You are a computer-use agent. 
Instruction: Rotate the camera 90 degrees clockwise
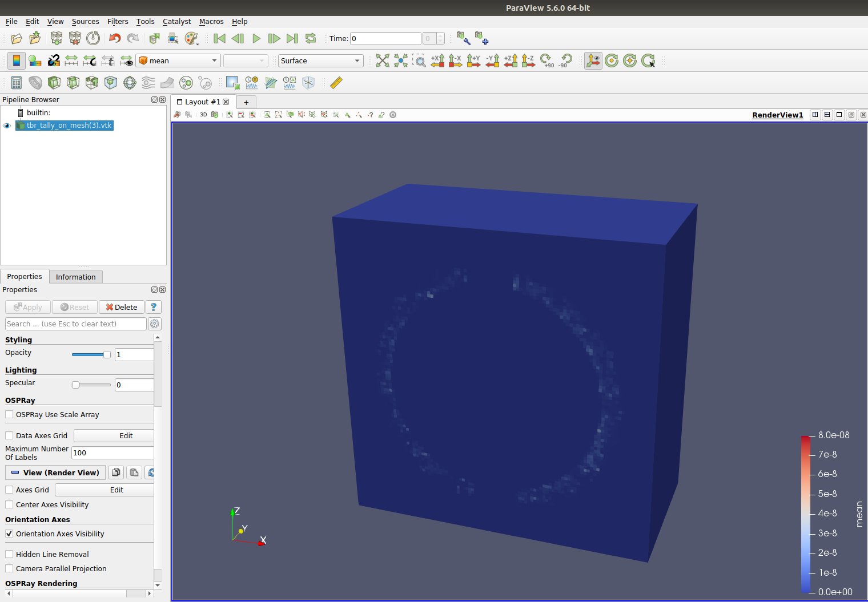tap(546, 60)
